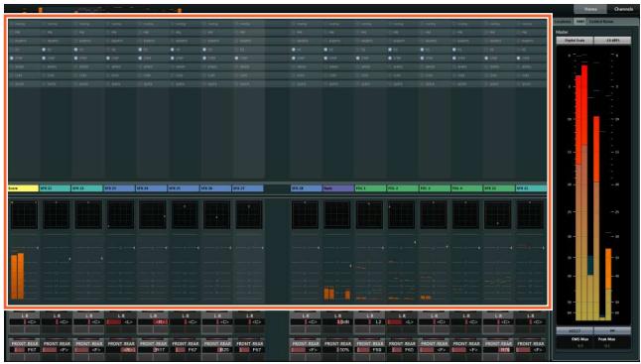Screen dimensions: 641x364
Task: Select the SFX 26 channel name label
Action: (215, 188)
